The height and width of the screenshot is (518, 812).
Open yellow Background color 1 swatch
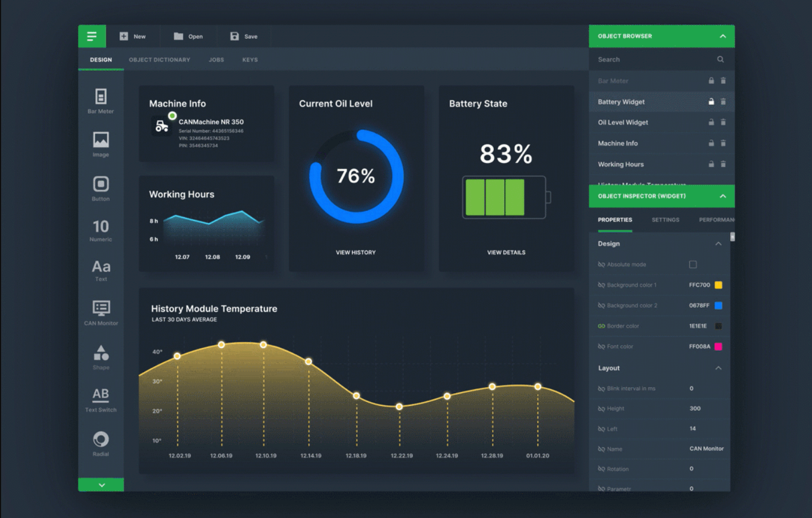tap(718, 285)
